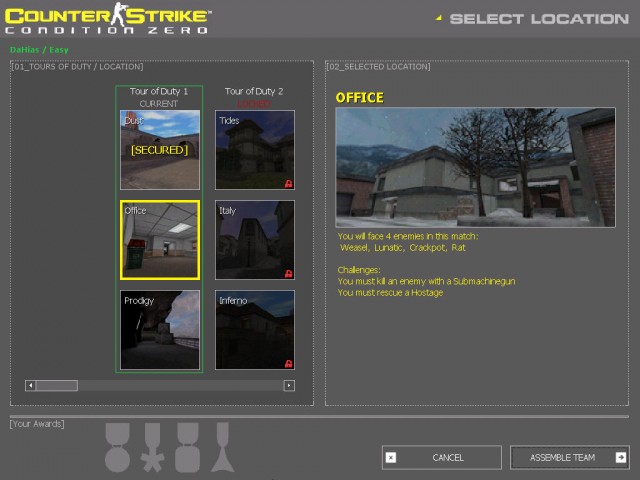Click the first round medal award icon
Viewport: 640px width, 480px height.
(118, 447)
